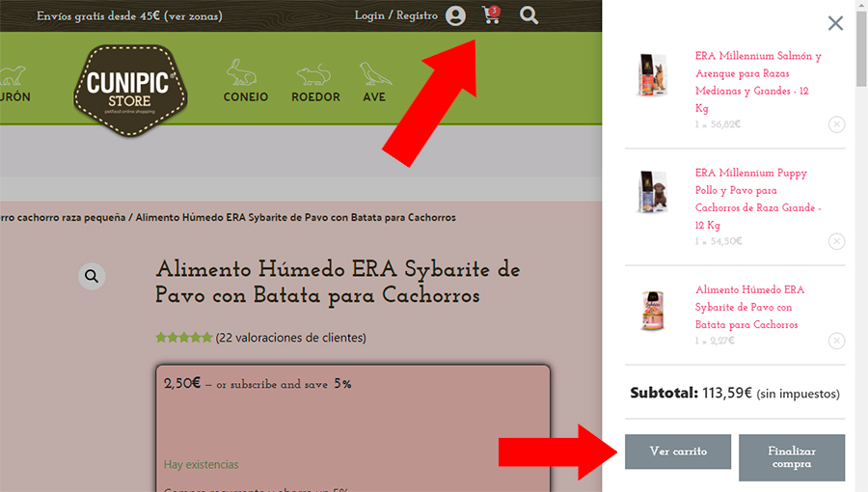Viewport: 868px width, 492px height.
Task: Click product title Alimento Húmedo ERA Sybarite
Action: 338,282
